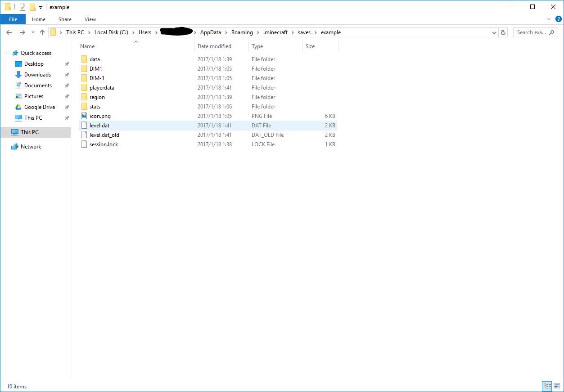Click AppData breadcrumb segment
564x392 pixels.
[x=211, y=32]
